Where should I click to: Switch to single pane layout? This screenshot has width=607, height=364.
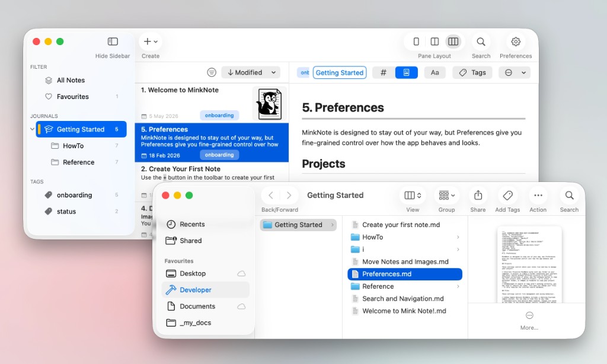(x=416, y=41)
